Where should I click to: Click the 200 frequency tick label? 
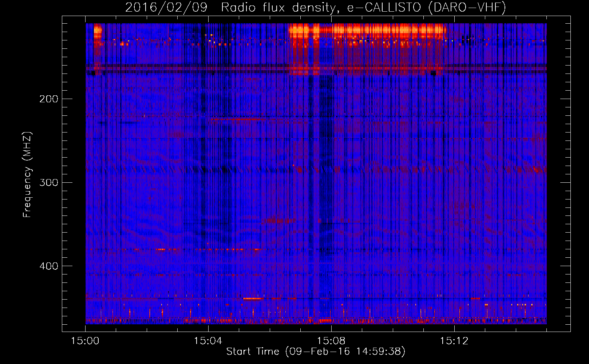[49, 99]
